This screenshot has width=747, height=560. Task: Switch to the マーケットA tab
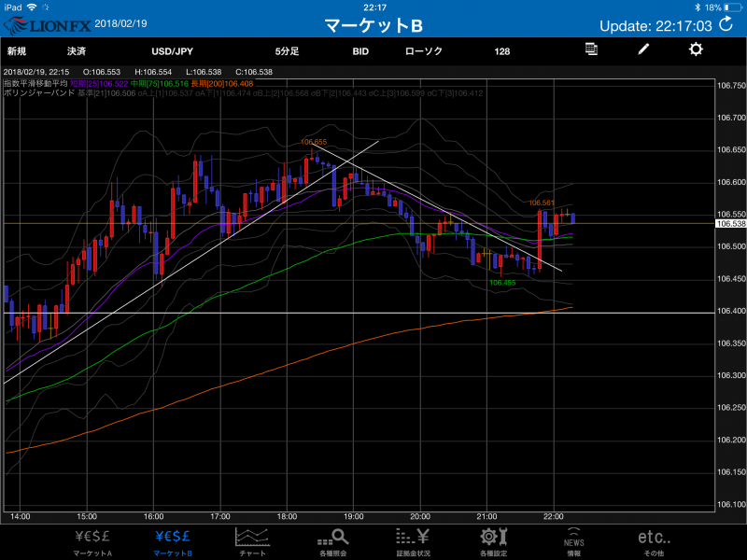(92, 540)
